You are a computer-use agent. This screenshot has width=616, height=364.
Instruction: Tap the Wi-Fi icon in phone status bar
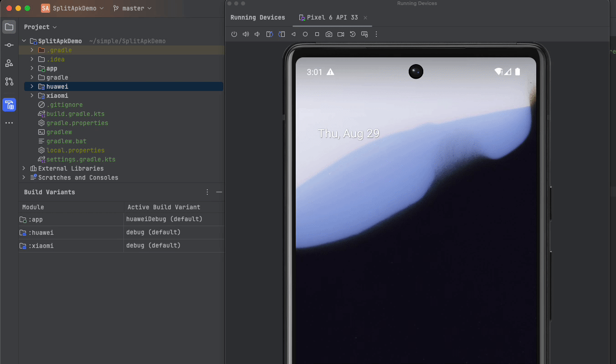(x=498, y=71)
